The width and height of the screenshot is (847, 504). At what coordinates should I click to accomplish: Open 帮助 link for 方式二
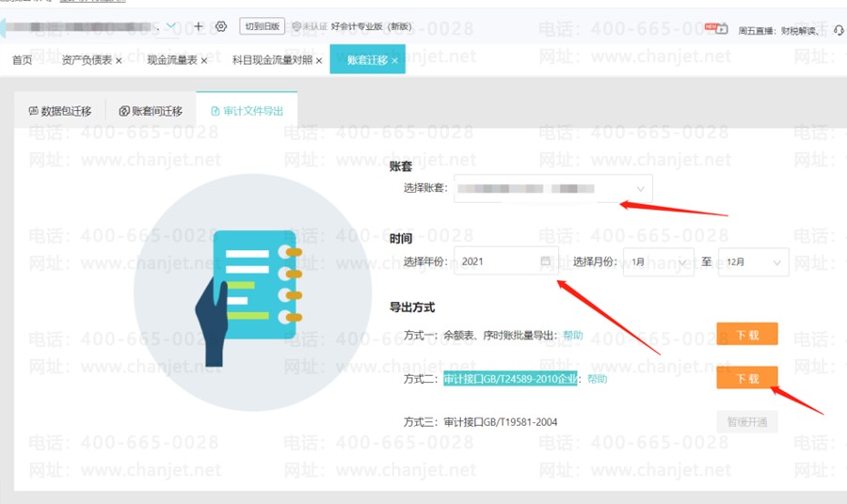point(597,379)
